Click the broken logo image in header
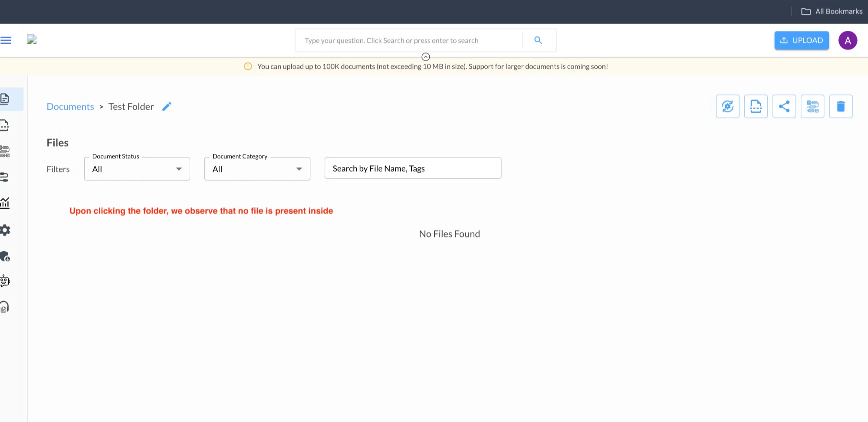 (32, 39)
